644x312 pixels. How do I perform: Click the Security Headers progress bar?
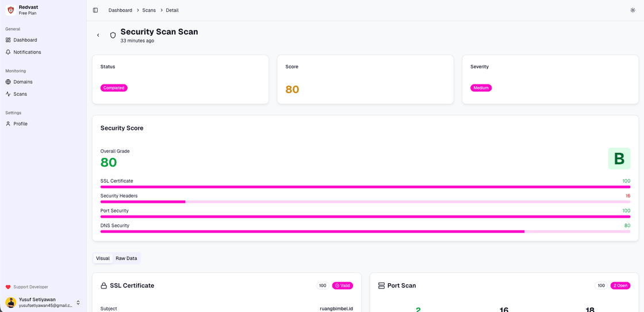(x=365, y=202)
